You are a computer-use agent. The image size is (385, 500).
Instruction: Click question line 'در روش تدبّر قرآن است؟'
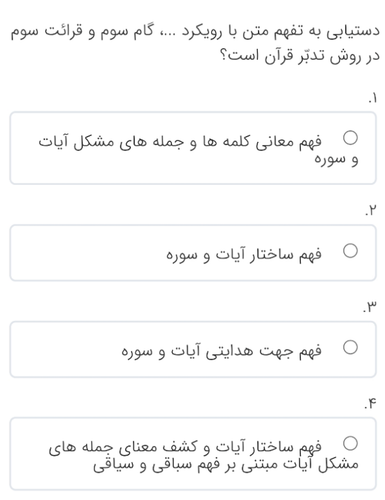point(300,56)
